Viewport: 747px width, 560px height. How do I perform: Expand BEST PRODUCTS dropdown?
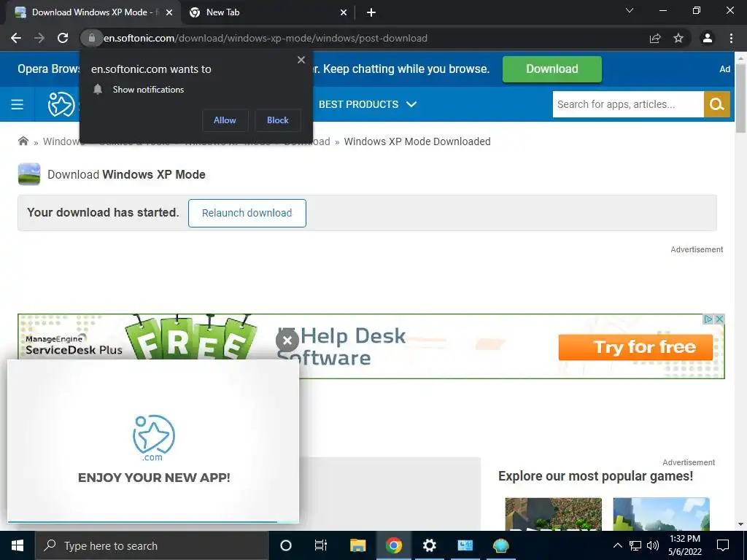[x=368, y=104]
